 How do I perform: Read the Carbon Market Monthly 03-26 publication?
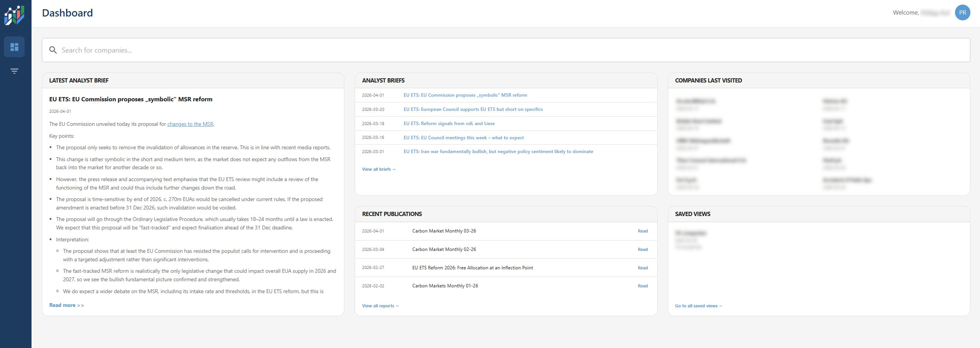(643, 231)
